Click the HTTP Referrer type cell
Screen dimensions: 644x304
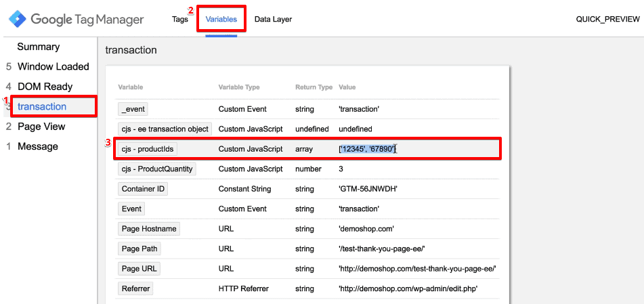pos(243,289)
